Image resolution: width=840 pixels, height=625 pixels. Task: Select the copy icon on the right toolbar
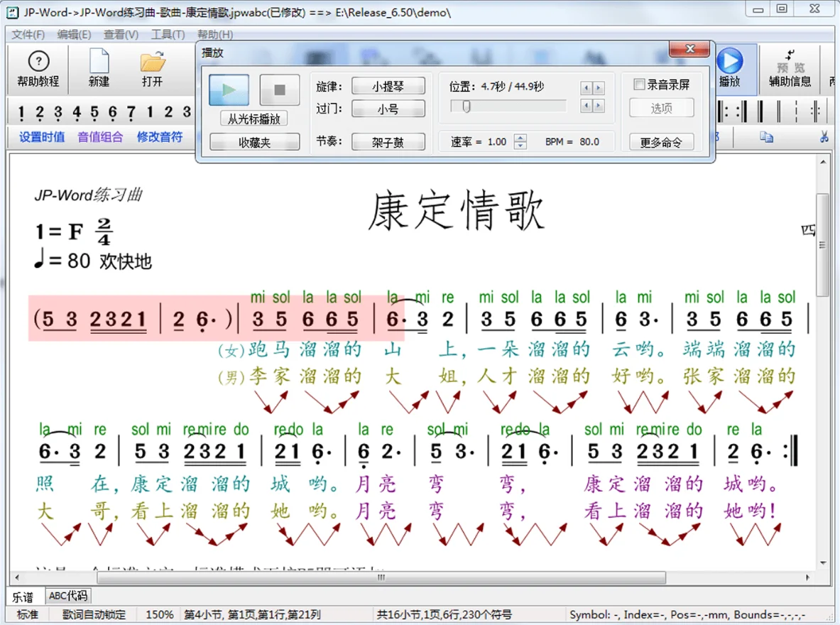(x=766, y=138)
